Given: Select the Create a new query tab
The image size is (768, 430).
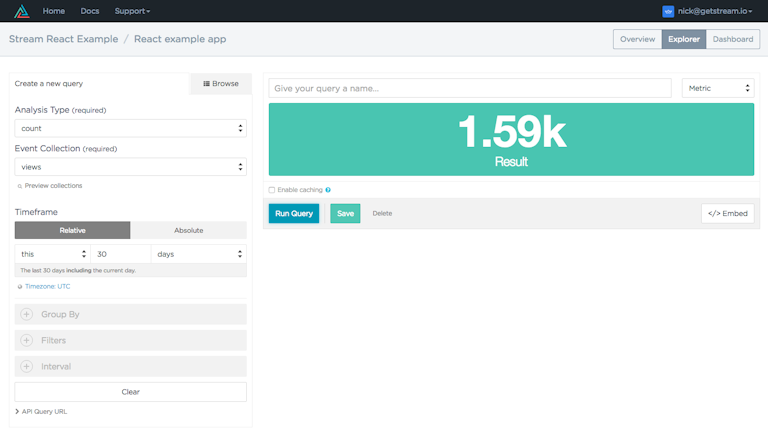Looking at the screenshot, I should click(99, 84).
